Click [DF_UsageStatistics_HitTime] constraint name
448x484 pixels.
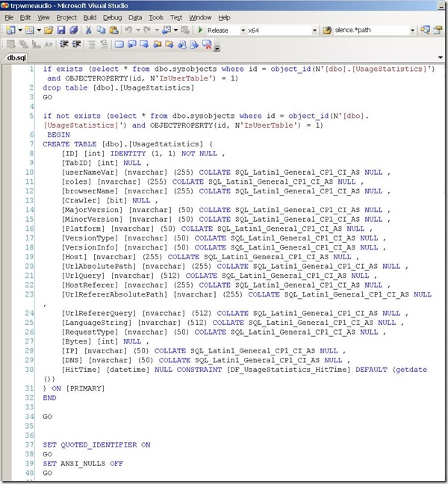[288, 370]
